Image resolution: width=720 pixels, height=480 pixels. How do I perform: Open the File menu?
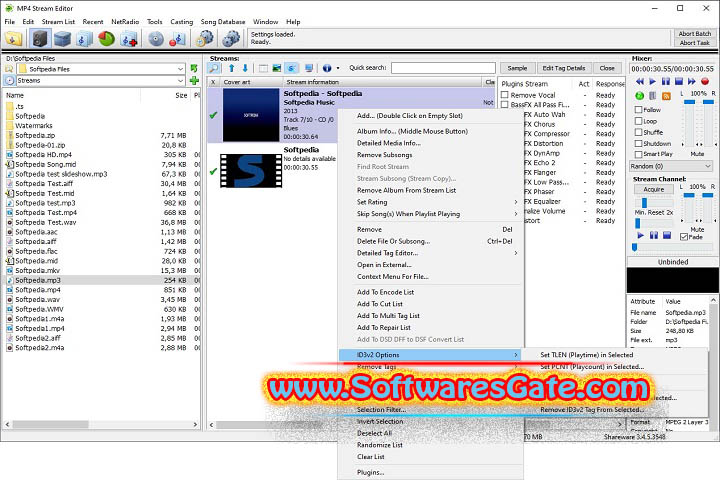(x=10, y=22)
